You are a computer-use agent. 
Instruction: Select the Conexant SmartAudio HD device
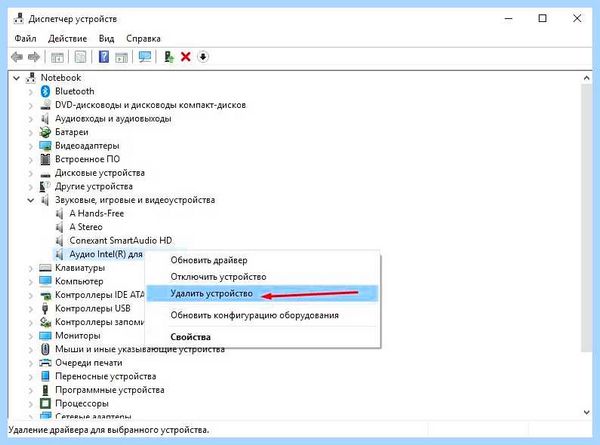(121, 241)
